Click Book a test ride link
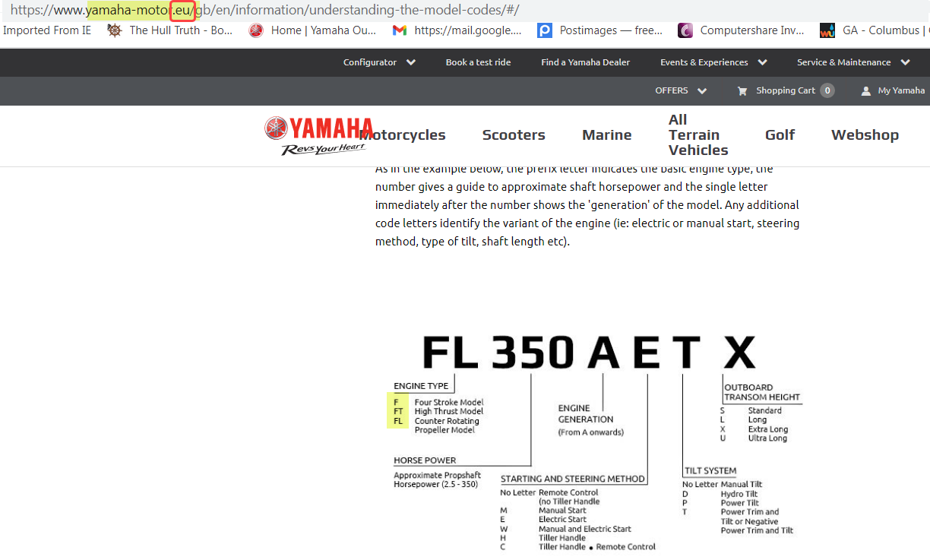This screenshot has width=930, height=560. (478, 62)
